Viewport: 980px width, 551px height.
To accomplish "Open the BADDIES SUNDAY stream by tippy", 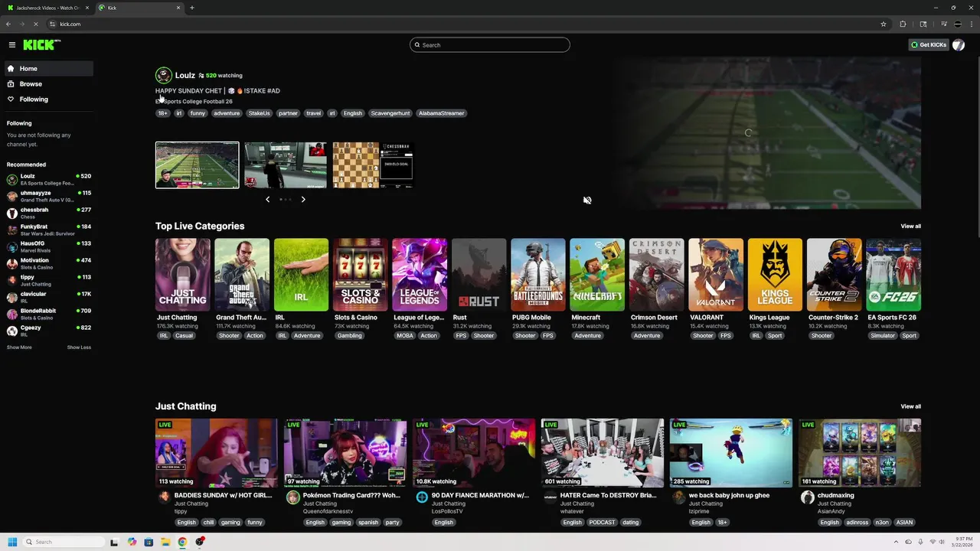I will click(217, 453).
